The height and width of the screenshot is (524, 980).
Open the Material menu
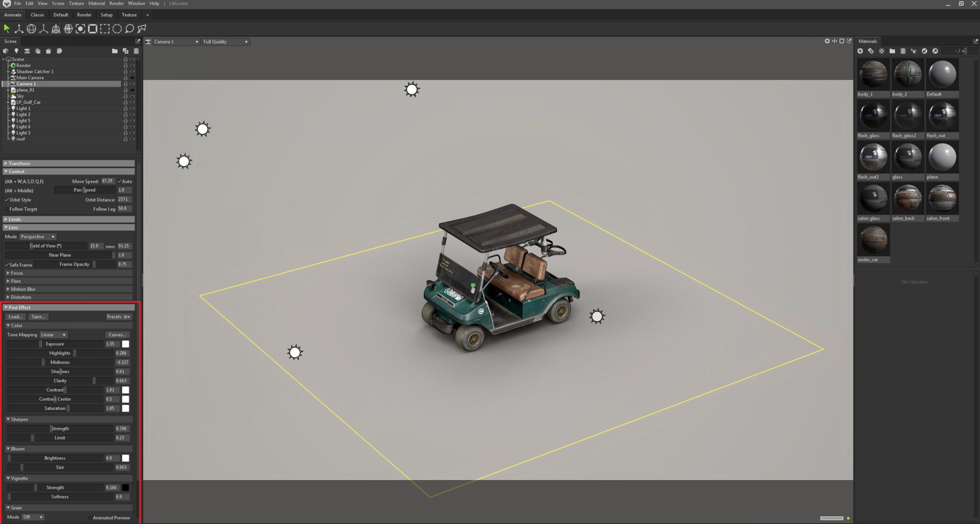coord(97,3)
